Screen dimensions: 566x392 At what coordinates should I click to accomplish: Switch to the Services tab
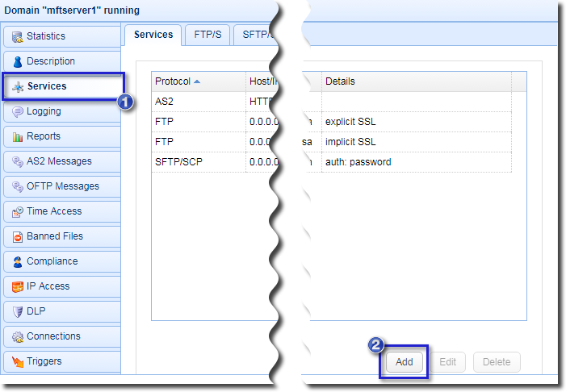point(153,35)
